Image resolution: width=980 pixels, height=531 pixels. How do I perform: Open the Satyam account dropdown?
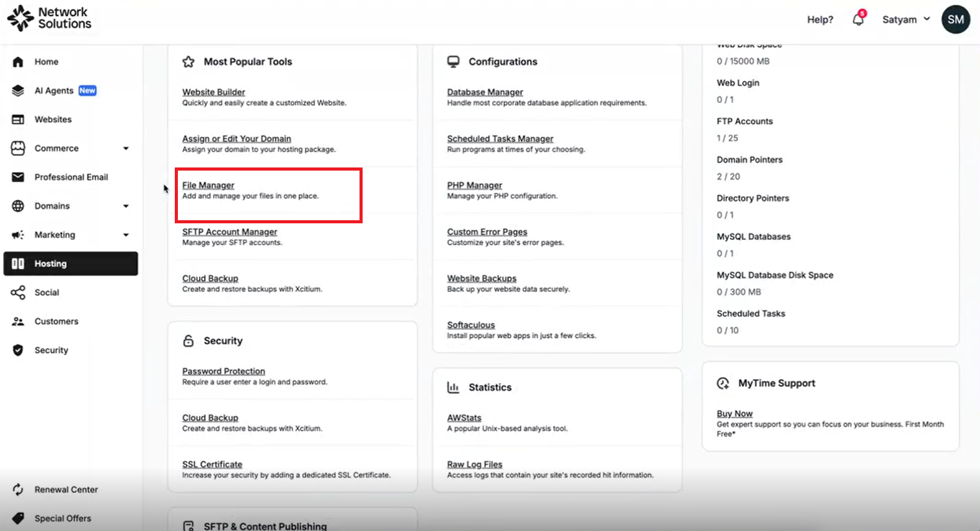click(906, 19)
